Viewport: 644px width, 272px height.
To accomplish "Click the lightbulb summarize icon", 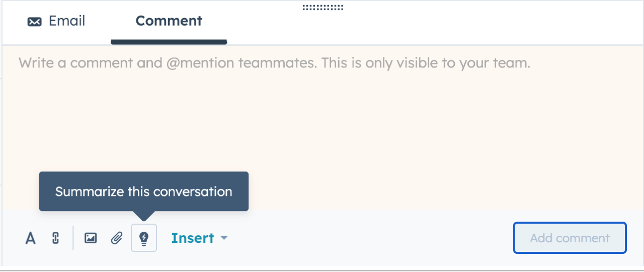I will (144, 238).
